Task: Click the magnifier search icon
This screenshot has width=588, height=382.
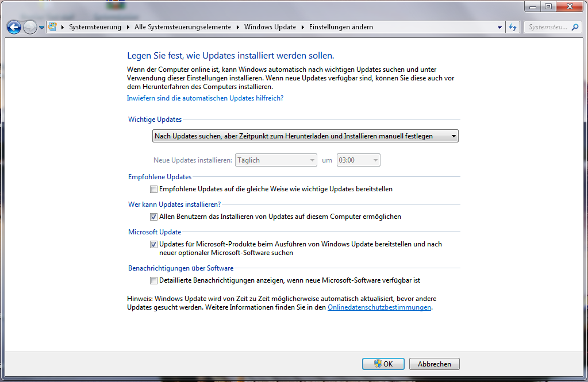Action: 575,27
